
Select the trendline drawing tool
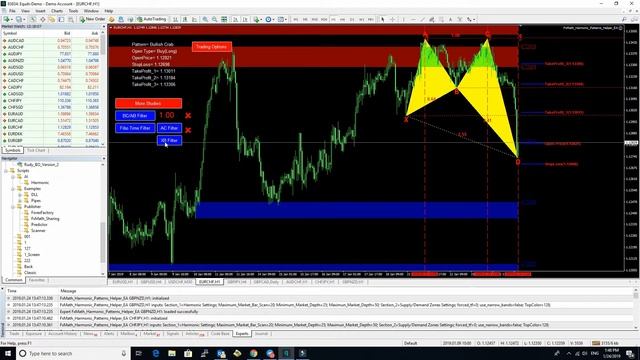point(422,19)
